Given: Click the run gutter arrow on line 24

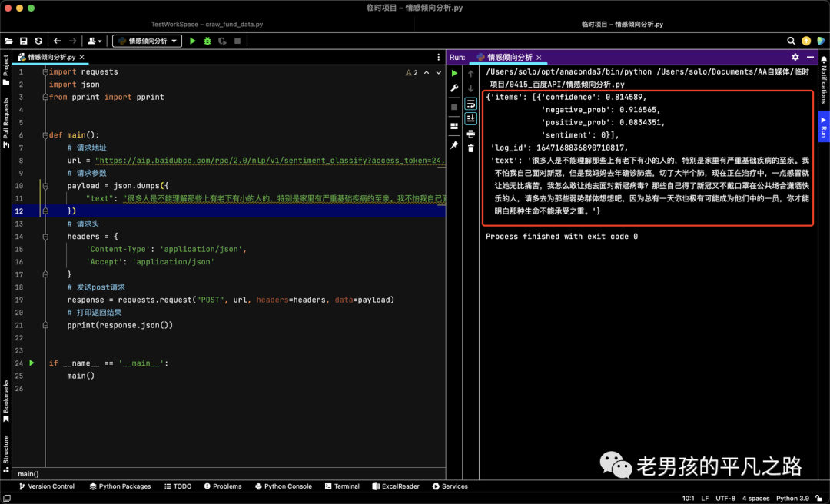Looking at the screenshot, I should tap(32, 363).
